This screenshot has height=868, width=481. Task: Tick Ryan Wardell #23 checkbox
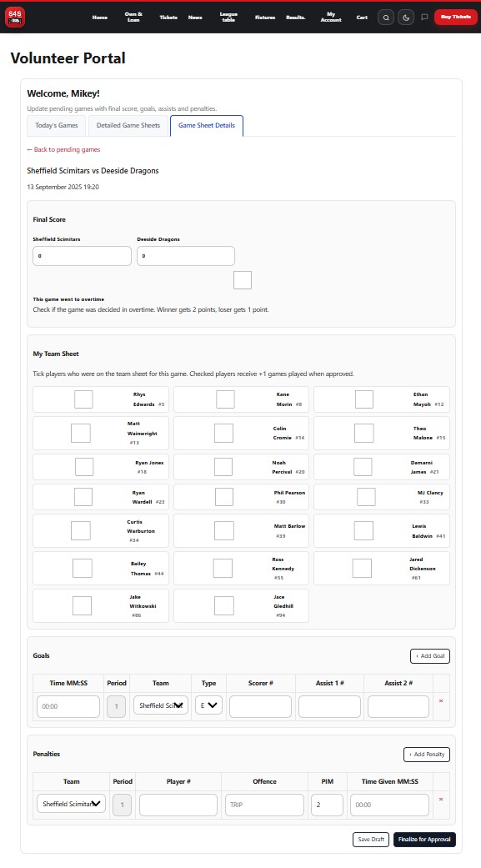[83, 497]
